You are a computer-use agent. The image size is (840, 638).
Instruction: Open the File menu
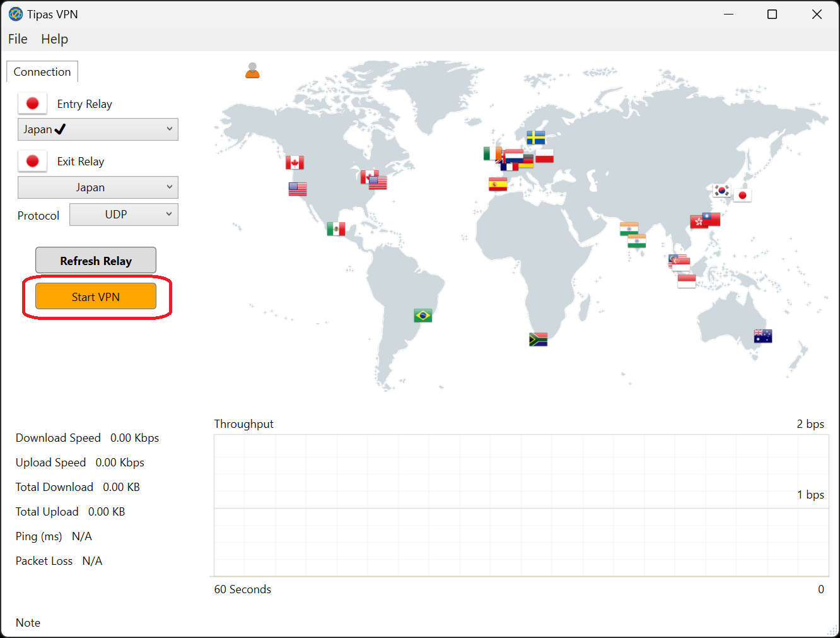18,39
